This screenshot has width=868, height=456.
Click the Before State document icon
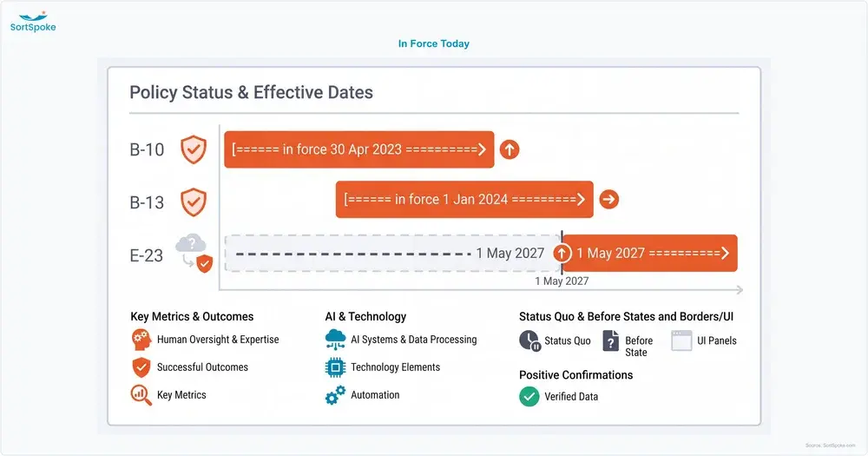coord(610,340)
